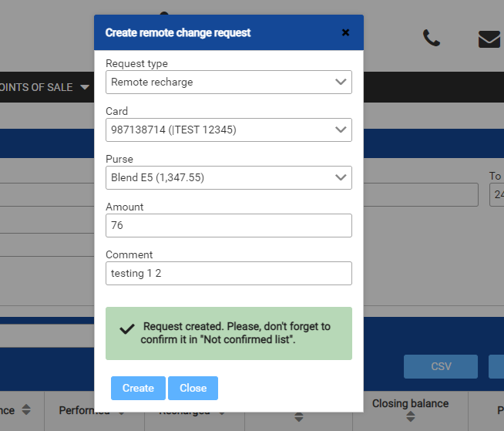Viewport: 504px width, 431px height.
Task: Click the checkmark icon in the success message
Action: 127,329
